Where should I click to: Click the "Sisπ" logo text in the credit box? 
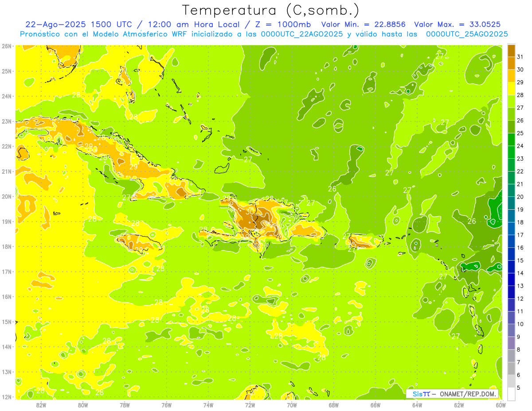[x=421, y=394]
